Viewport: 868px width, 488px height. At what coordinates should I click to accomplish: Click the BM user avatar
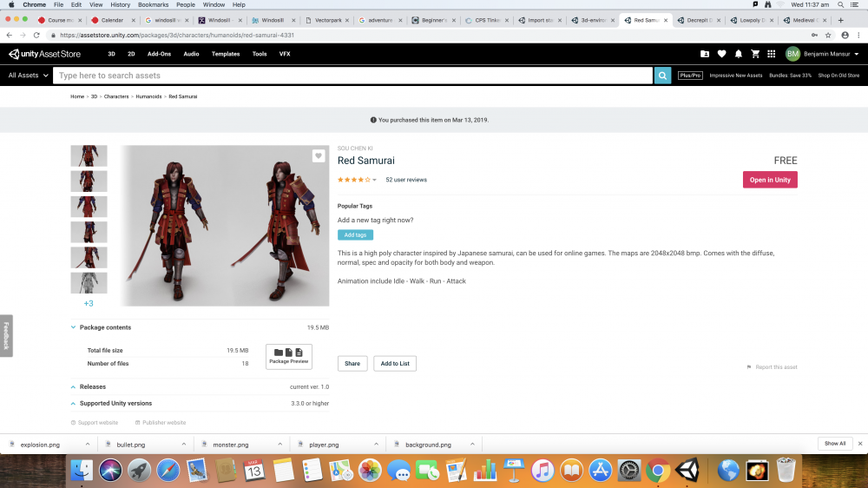point(792,54)
